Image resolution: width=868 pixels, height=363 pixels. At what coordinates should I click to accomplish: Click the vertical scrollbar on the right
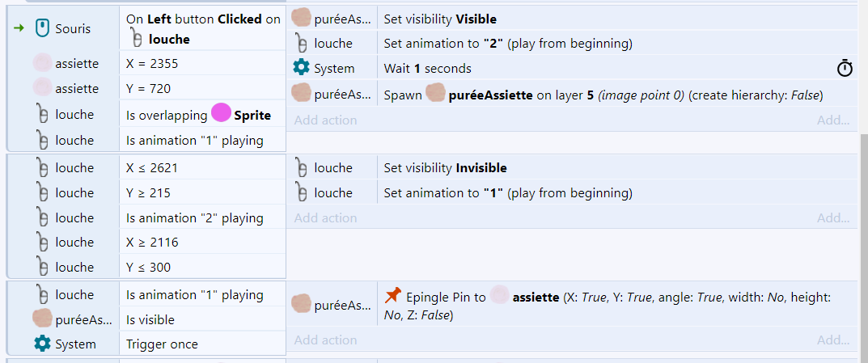coord(864,222)
